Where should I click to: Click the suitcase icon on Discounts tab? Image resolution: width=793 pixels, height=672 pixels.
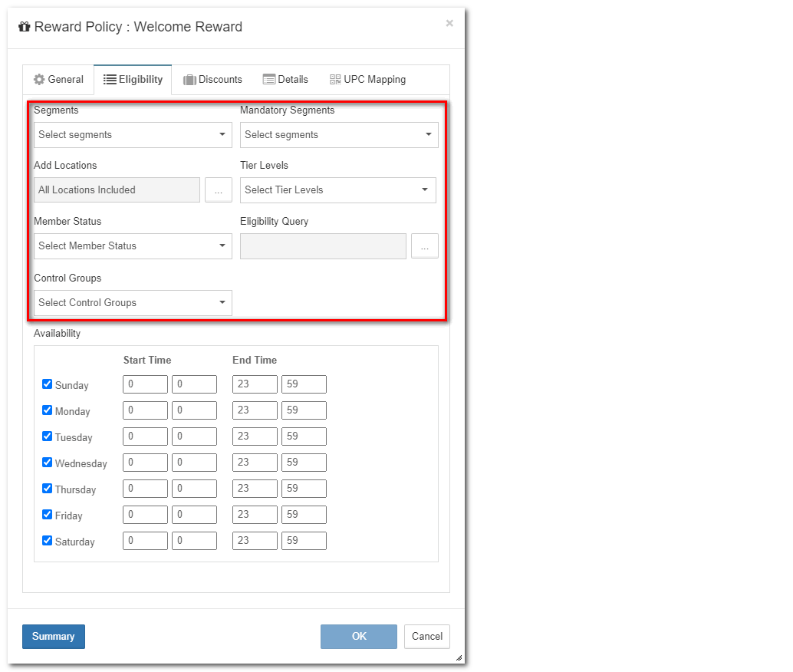189,80
